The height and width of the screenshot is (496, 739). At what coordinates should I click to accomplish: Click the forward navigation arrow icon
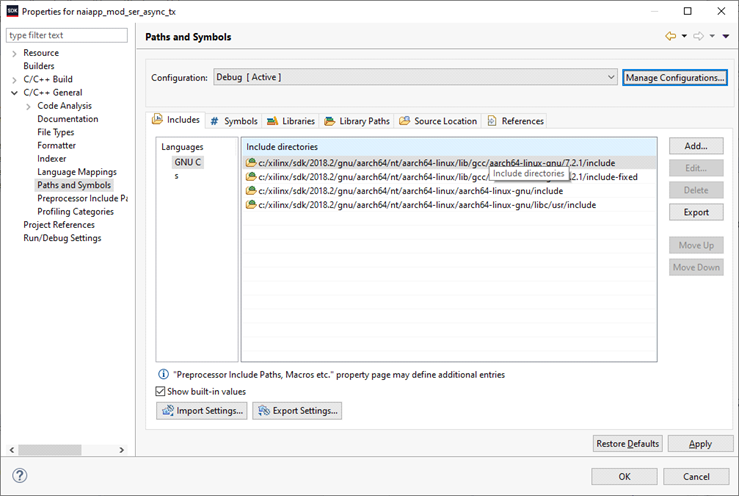click(x=698, y=36)
